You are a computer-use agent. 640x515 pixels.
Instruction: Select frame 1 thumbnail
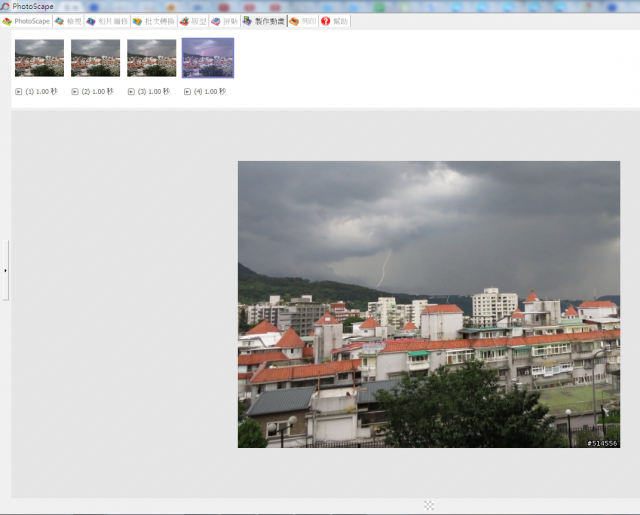click(x=40, y=58)
